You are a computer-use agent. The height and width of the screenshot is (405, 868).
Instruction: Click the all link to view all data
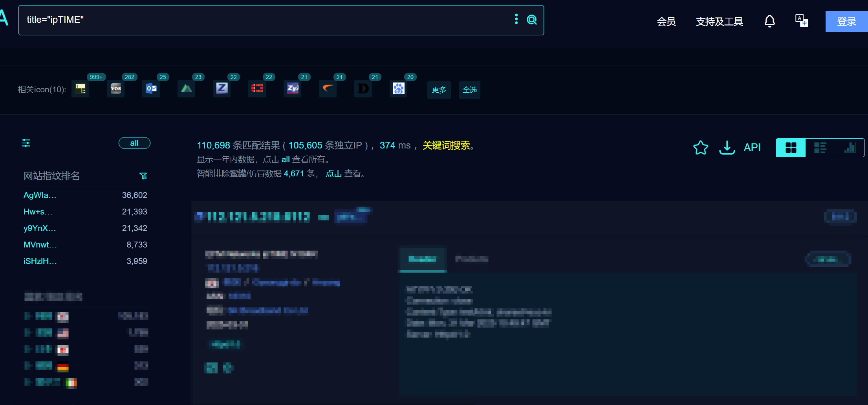[x=286, y=159]
